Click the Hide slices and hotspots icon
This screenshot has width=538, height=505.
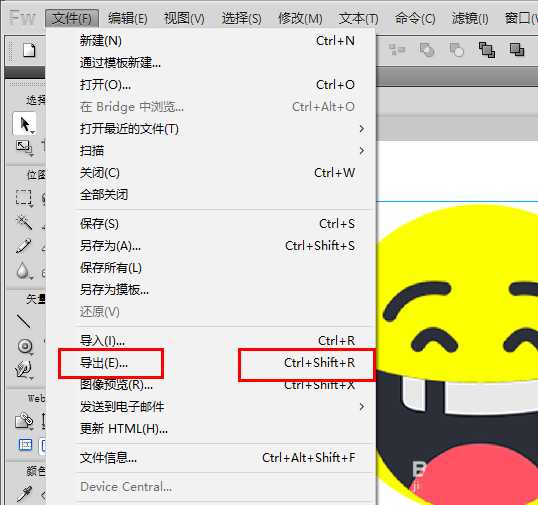pos(25,445)
